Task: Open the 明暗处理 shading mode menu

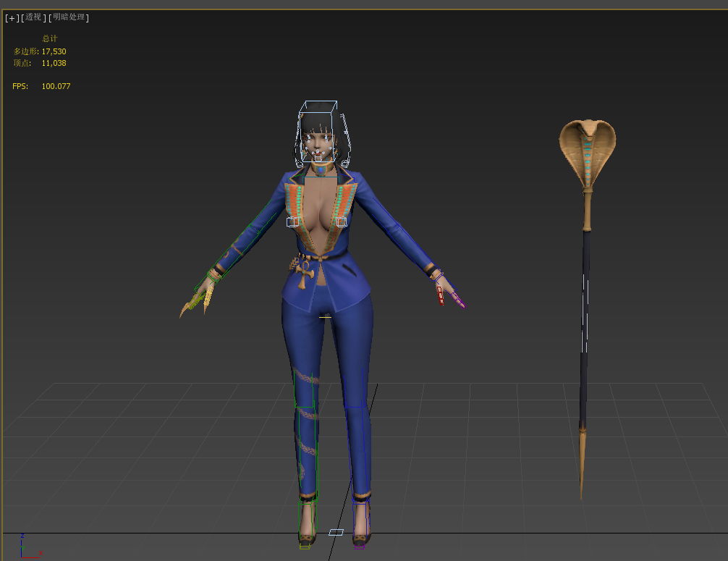Action: (x=70, y=18)
